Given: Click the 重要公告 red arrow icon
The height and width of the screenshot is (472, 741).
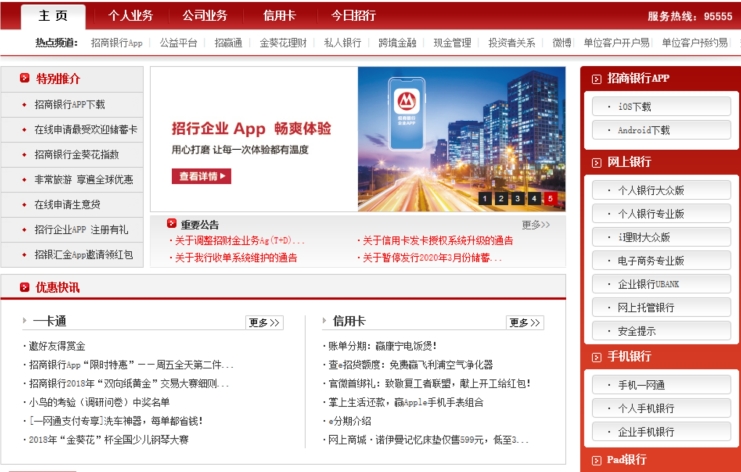Looking at the screenshot, I should click(172, 224).
